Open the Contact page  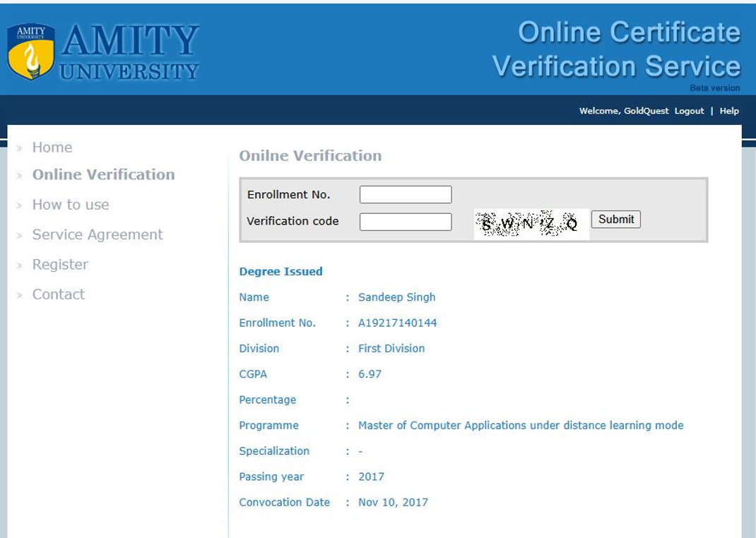click(x=59, y=294)
